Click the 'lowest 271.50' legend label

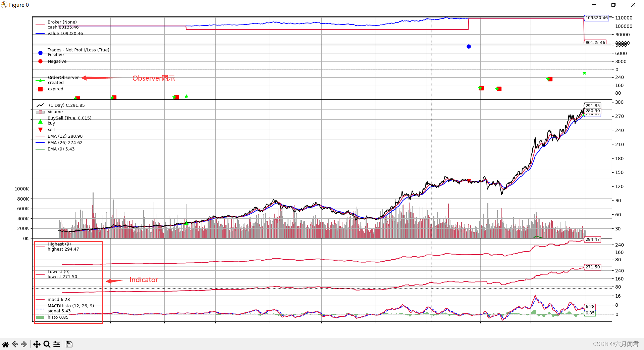point(62,277)
